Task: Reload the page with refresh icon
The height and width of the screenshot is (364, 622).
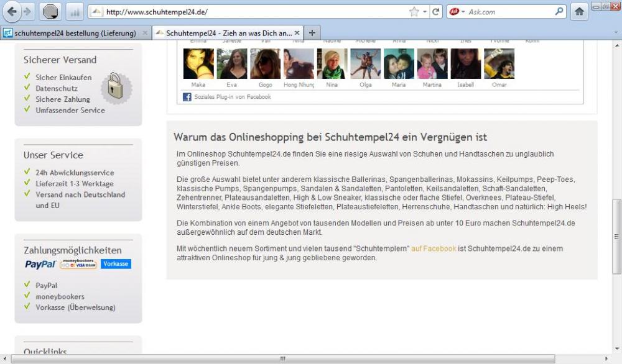Action: tap(435, 12)
